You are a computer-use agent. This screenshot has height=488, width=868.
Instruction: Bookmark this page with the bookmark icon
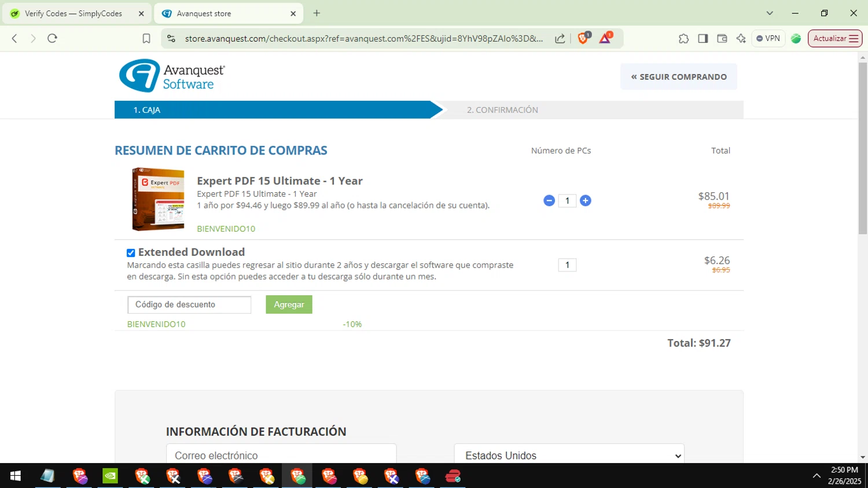146,38
